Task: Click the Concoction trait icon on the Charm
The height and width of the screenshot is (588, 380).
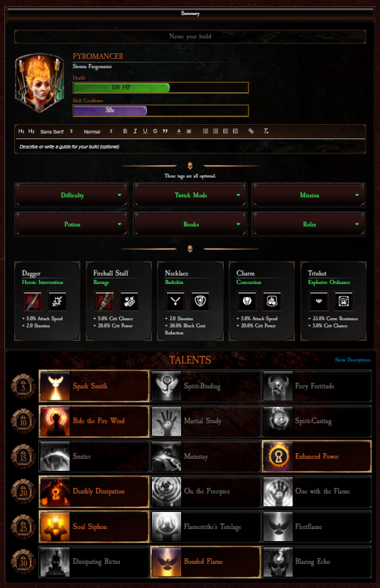Action: pyautogui.click(x=271, y=301)
